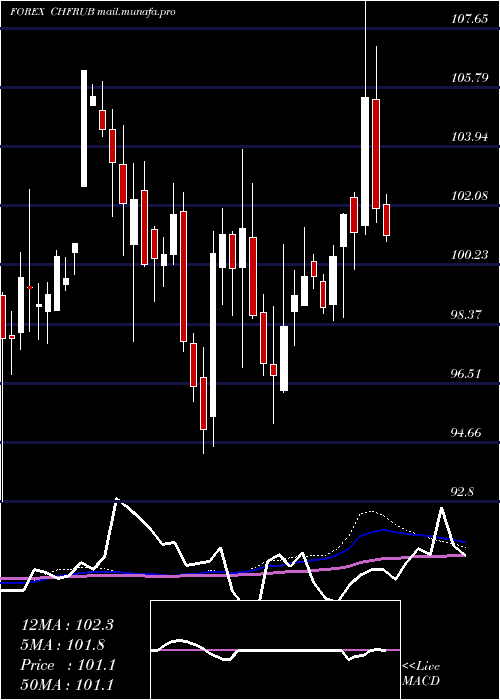Click the 'Price : 101.1' readout
This screenshot has width=500, height=700.
tap(68, 665)
